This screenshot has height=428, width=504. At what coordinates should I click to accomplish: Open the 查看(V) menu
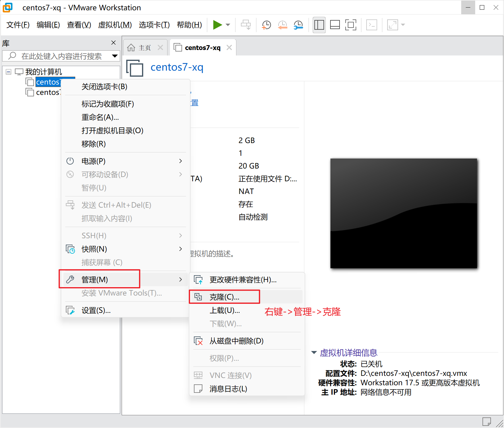tap(79, 25)
